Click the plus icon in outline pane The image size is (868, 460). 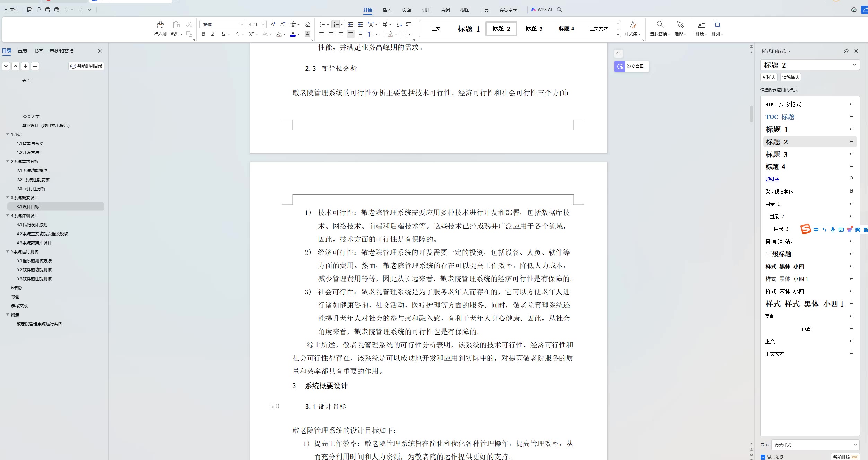25,66
